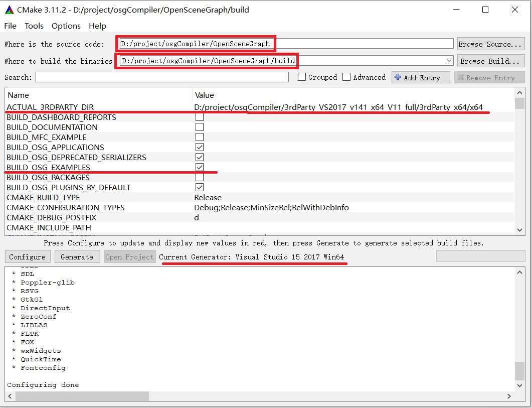Click the Browse Source button
This screenshot has width=532, height=408.
pos(490,44)
